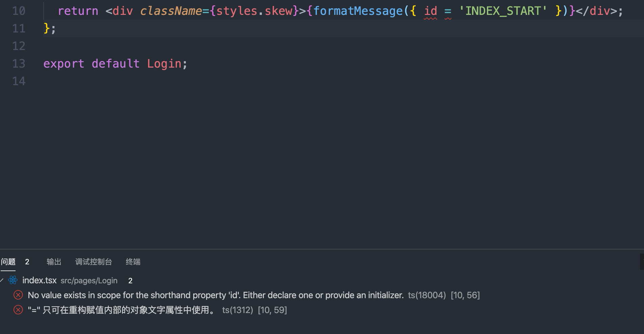Click the React icon next to index.tsx
This screenshot has width=644, height=334.
[13, 280]
